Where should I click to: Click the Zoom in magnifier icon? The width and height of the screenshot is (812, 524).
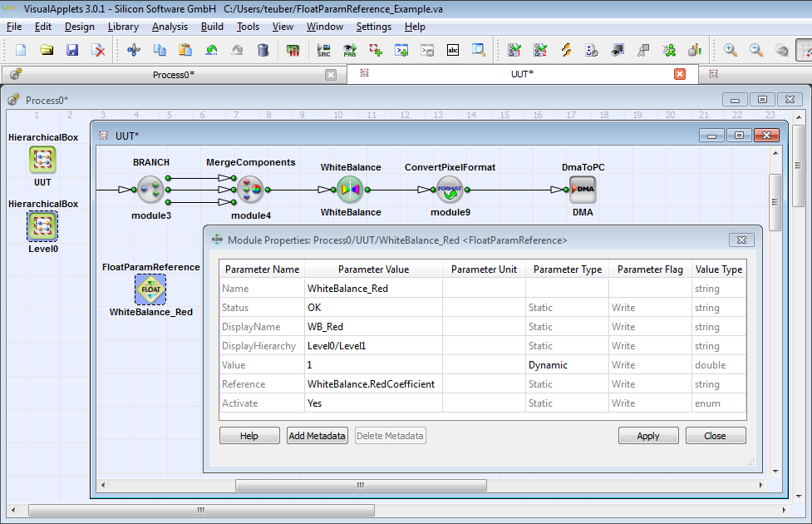[731, 50]
